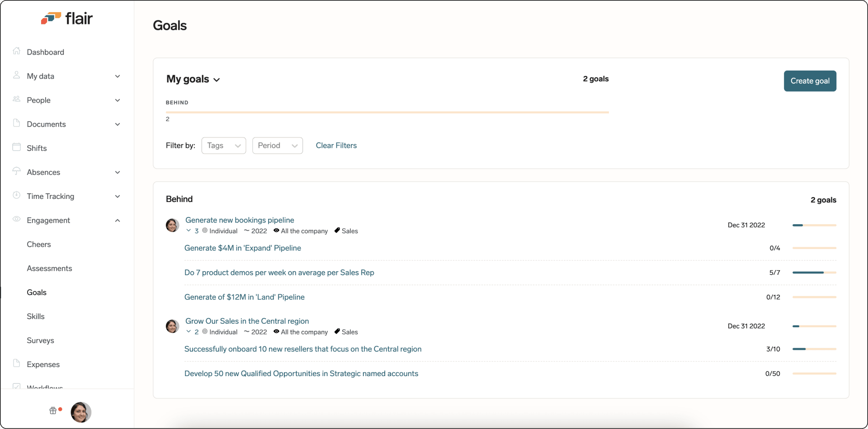Screen dimensions: 868x429
Task: Click Individual target icon under Generate new bookings
Action: 205,231
